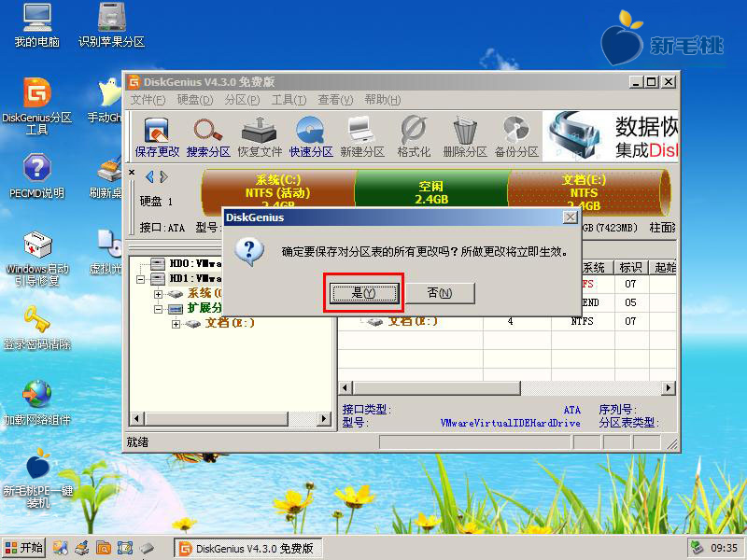The width and height of the screenshot is (747, 560).
Task: Select the 我的电脑 desktop icon
Action: pyautogui.click(x=36, y=25)
